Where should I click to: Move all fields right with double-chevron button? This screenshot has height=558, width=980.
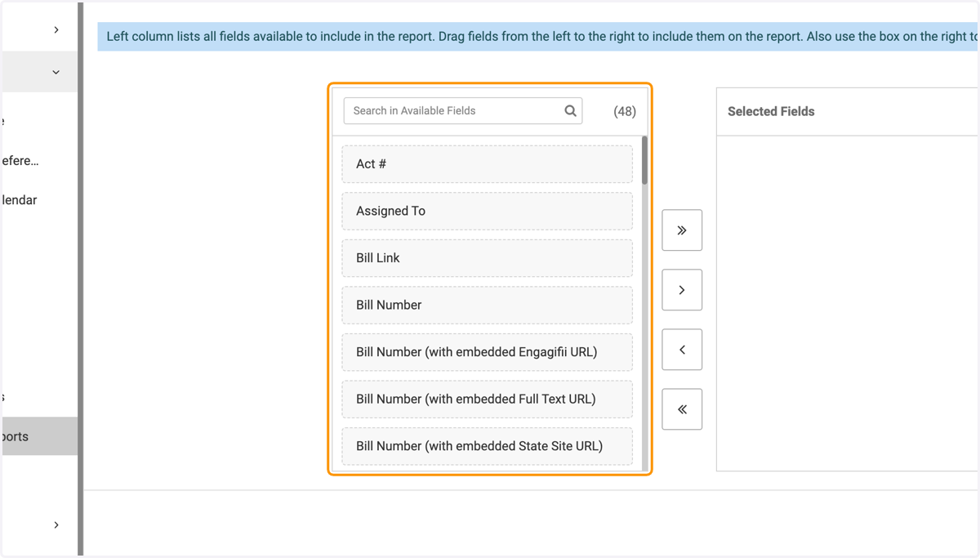tap(682, 230)
